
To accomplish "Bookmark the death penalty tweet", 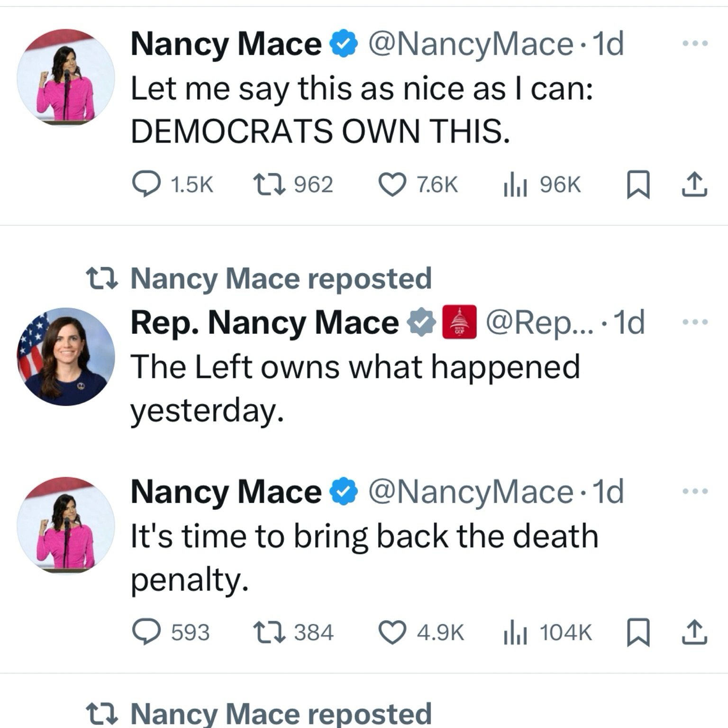I will 638,632.
